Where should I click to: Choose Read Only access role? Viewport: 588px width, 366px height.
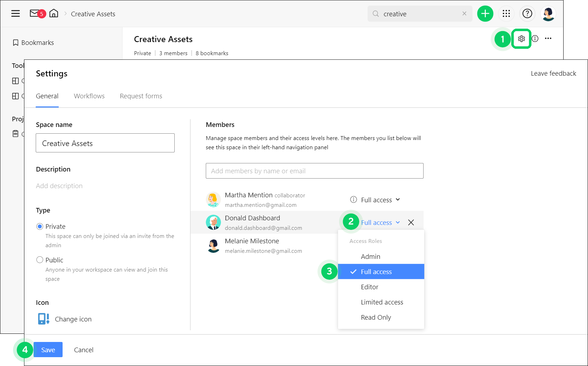381,317
